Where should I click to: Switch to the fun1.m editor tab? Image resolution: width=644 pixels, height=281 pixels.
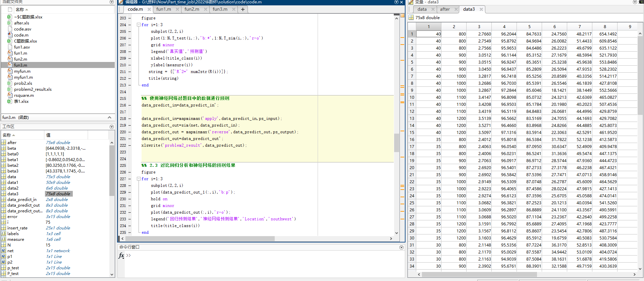(164, 9)
